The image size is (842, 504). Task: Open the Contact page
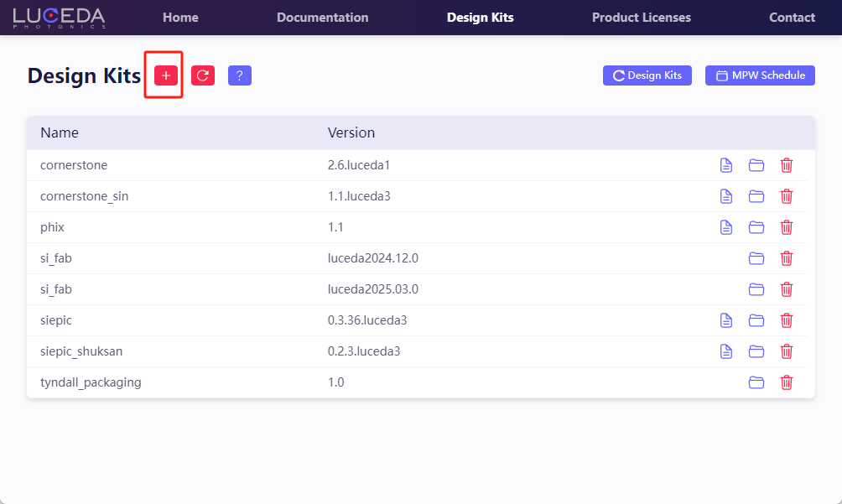click(792, 18)
